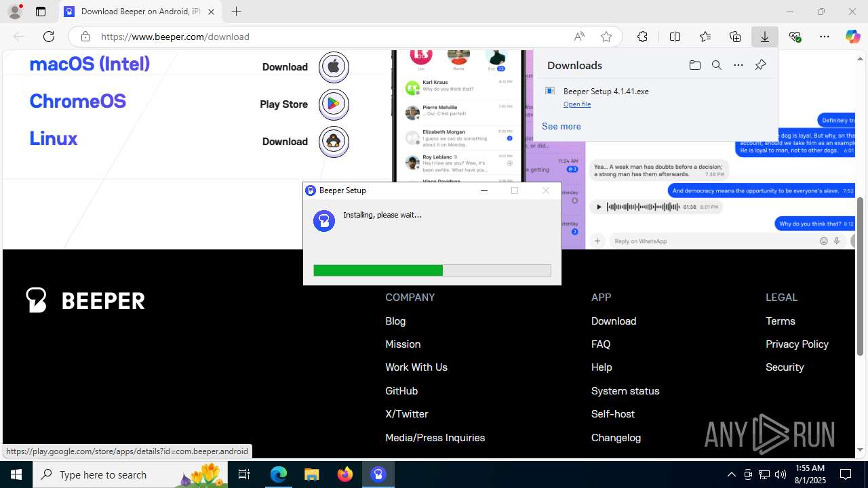Screen dimensions: 868x488
Task: Open the Mission footer link
Action: 403,344
